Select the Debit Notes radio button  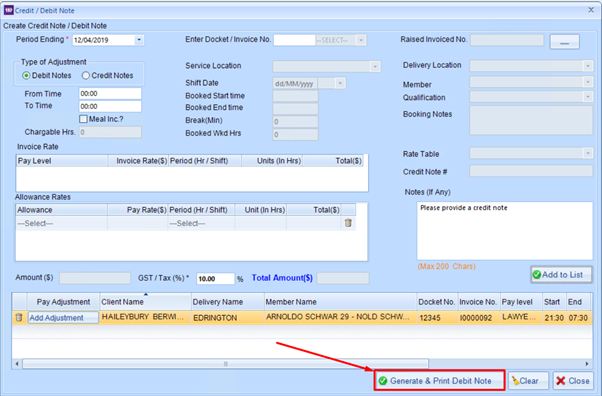[x=26, y=76]
